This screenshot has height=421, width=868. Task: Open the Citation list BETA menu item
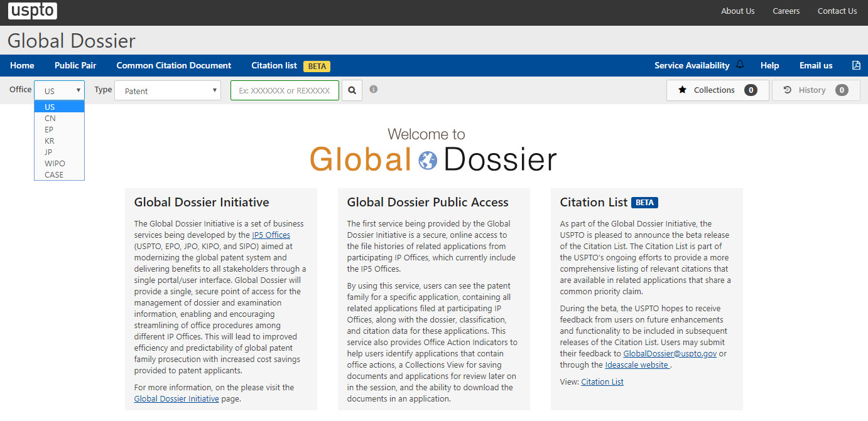[x=290, y=65]
